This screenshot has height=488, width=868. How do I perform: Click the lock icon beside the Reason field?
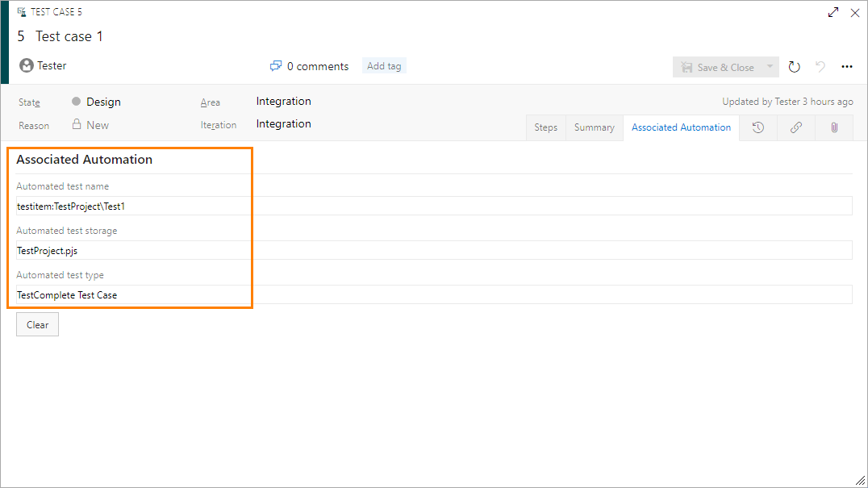click(77, 124)
